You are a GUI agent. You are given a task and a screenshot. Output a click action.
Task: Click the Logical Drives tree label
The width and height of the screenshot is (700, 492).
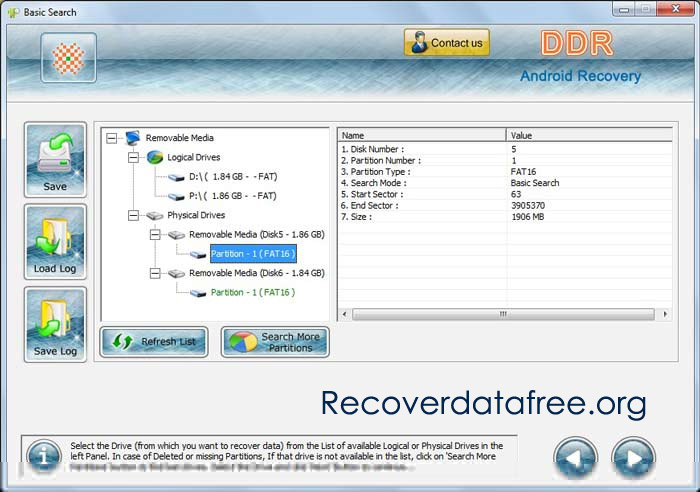tap(193, 157)
